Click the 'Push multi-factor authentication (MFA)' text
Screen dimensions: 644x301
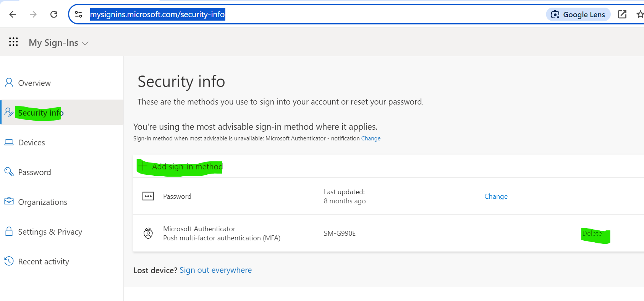pos(222,238)
